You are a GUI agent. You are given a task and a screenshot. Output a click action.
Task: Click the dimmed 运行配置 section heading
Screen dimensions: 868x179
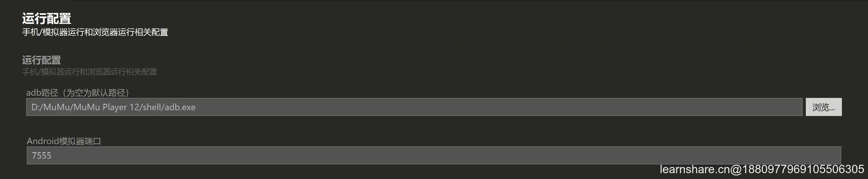pyautogui.click(x=42, y=60)
